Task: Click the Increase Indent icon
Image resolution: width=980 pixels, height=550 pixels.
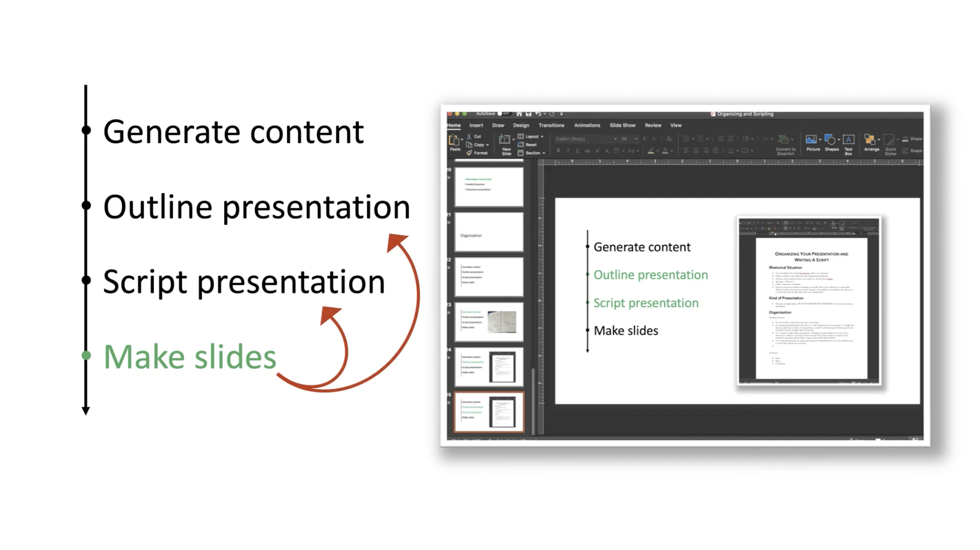Action: tap(730, 139)
